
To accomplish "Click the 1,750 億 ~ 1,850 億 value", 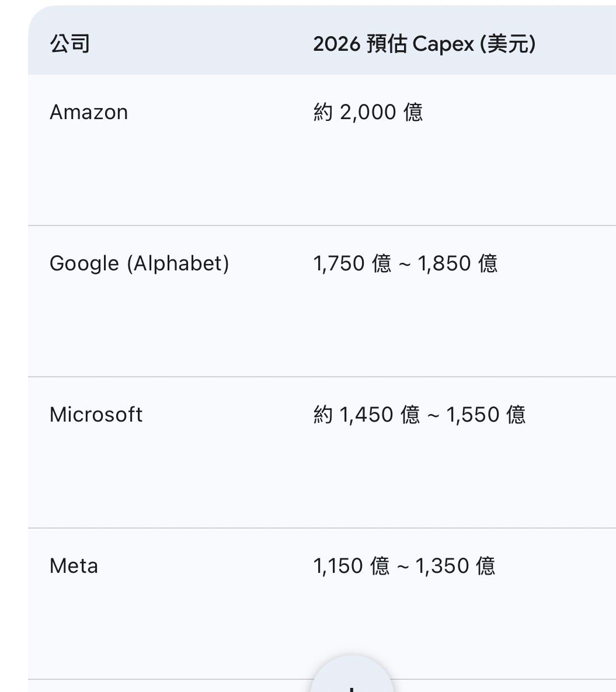I will click(x=405, y=263).
